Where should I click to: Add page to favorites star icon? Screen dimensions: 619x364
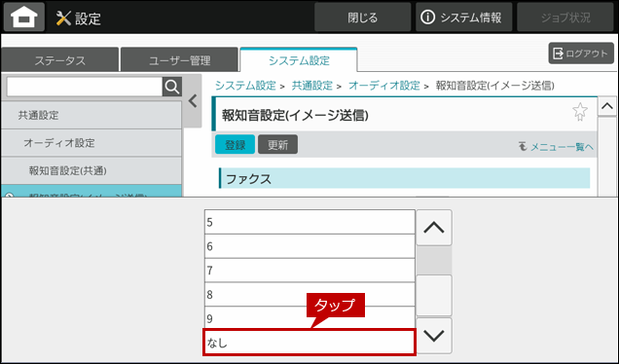580,112
